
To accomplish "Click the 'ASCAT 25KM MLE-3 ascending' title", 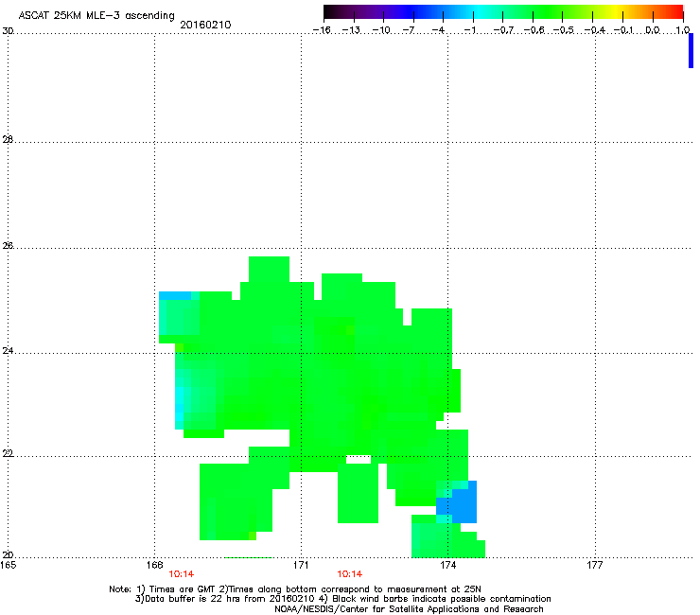I will (x=96, y=16).
